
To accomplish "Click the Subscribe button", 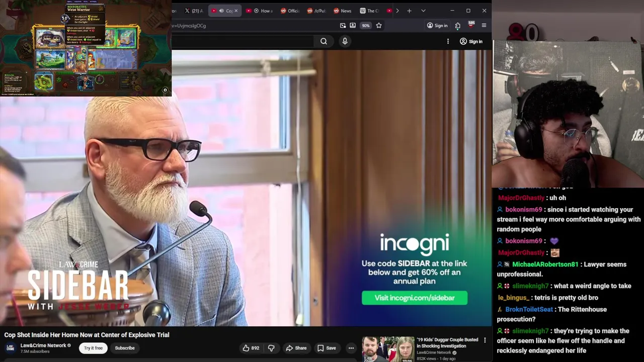I will pyautogui.click(x=125, y=348).
